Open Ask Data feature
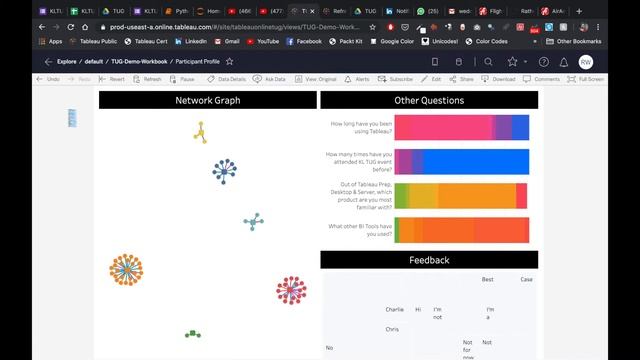Image resolution: width=640 pixels, height=360 pixels. tap(269, 79)
